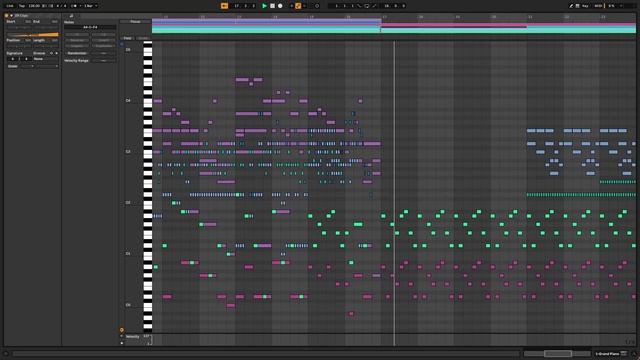The image size is (640, 360).
Task: Click the detail view toggle icon at bottom right
Action: (634, 353)
